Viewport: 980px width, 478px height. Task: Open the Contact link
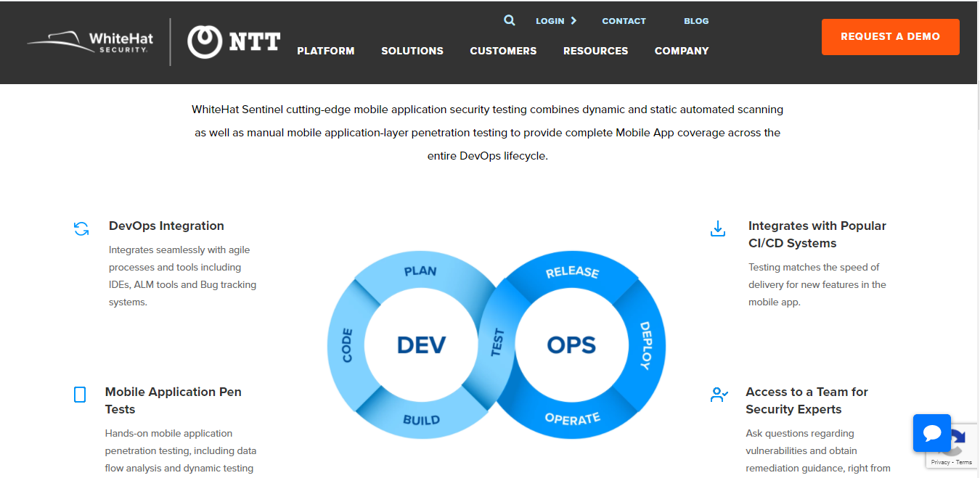click(624, 21)
